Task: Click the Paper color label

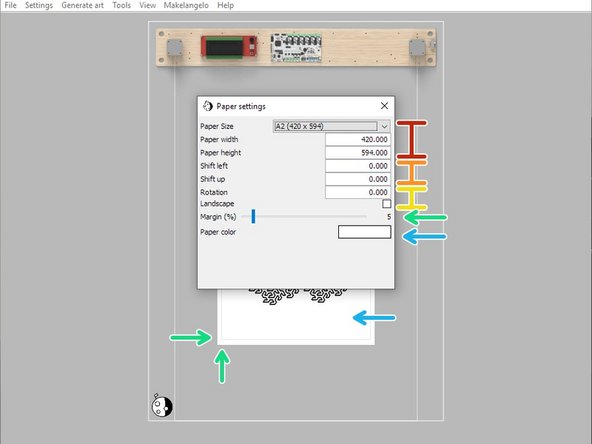Action: pos(218,232)
